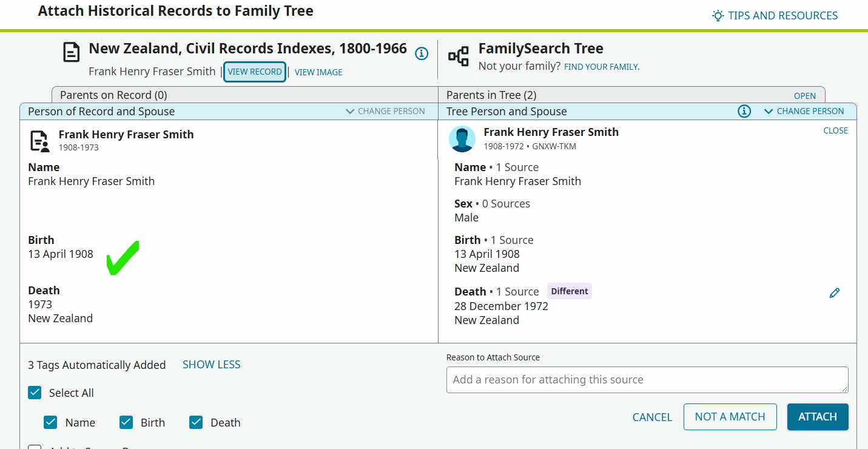
Task: Collapse the tree person details with CLOSE
Action: (835, 130)
